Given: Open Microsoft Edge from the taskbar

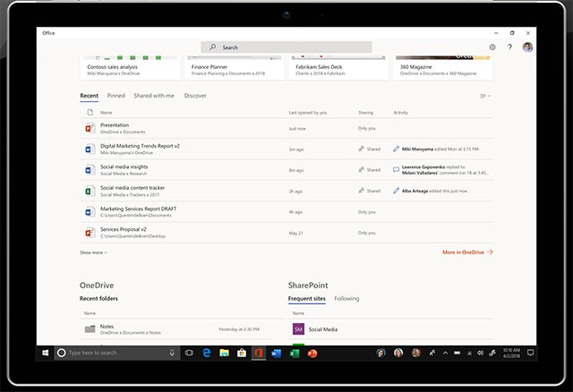Looking at the screenshot, I should (x=205, y=354).
